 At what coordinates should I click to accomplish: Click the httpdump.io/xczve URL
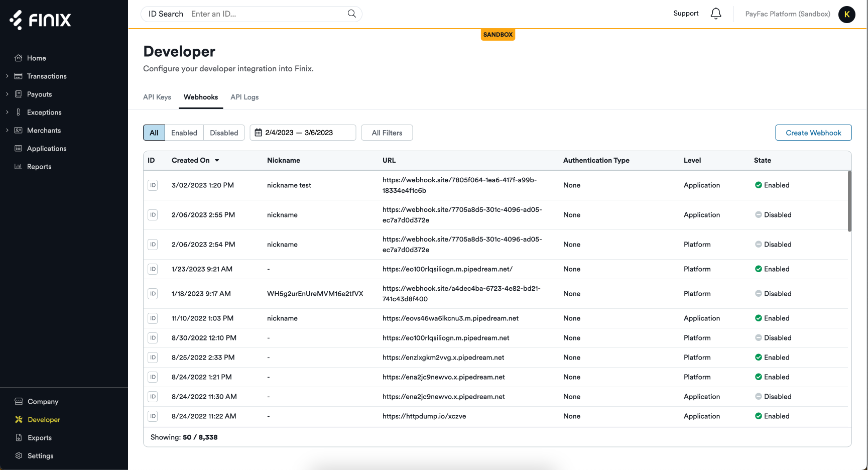point(424,416)
